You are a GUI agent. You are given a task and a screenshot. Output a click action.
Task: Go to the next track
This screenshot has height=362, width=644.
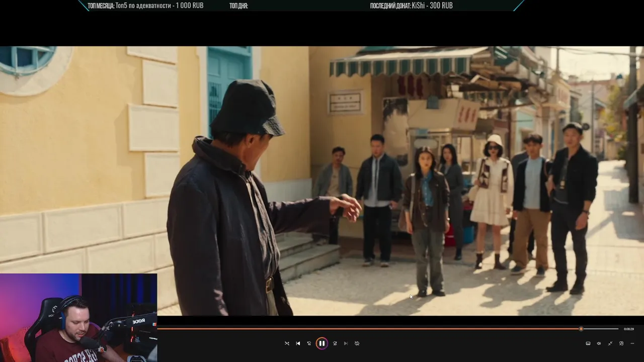tap(346, 343)
